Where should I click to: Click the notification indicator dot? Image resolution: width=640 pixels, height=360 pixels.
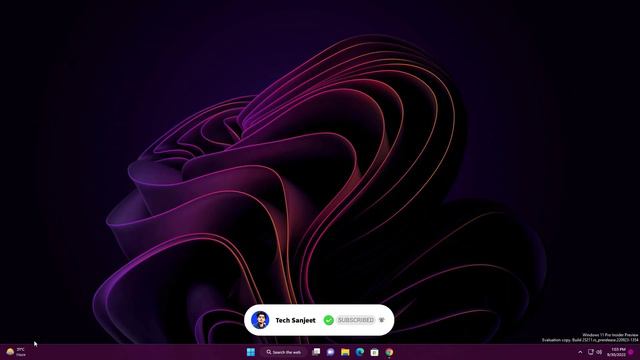coord(631,352)
